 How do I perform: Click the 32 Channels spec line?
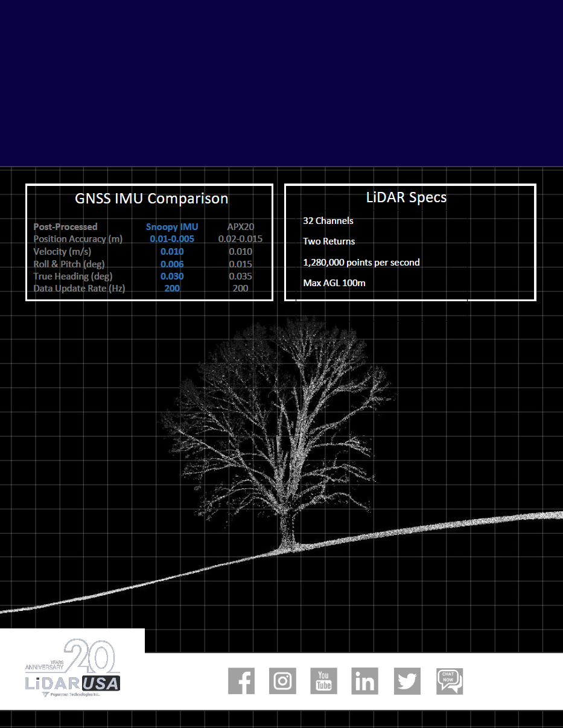click(328, 221)
